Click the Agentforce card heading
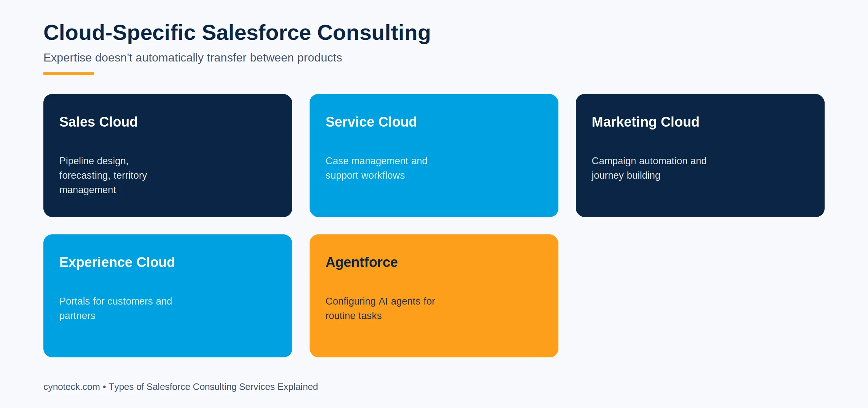Screen dimensions: 868x408 (x=362, y=262)
